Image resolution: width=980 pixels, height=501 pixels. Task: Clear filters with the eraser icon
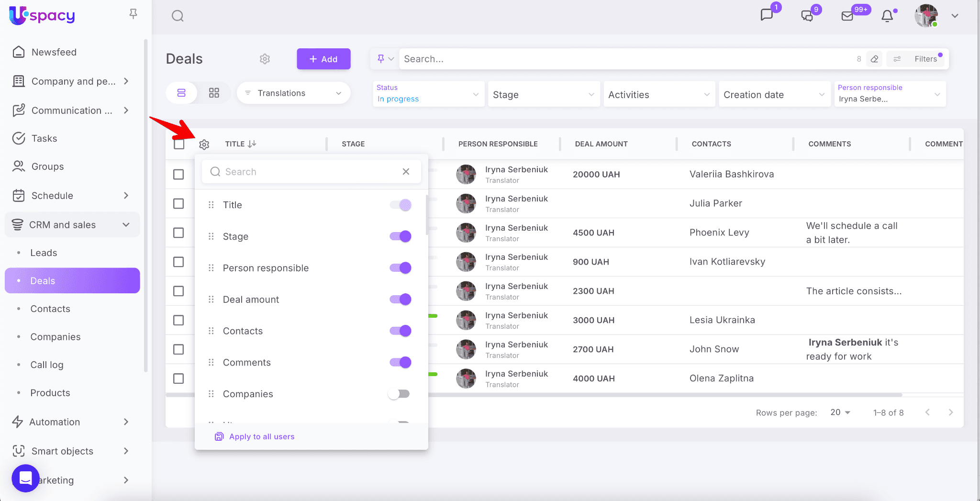tap(874, 59)
